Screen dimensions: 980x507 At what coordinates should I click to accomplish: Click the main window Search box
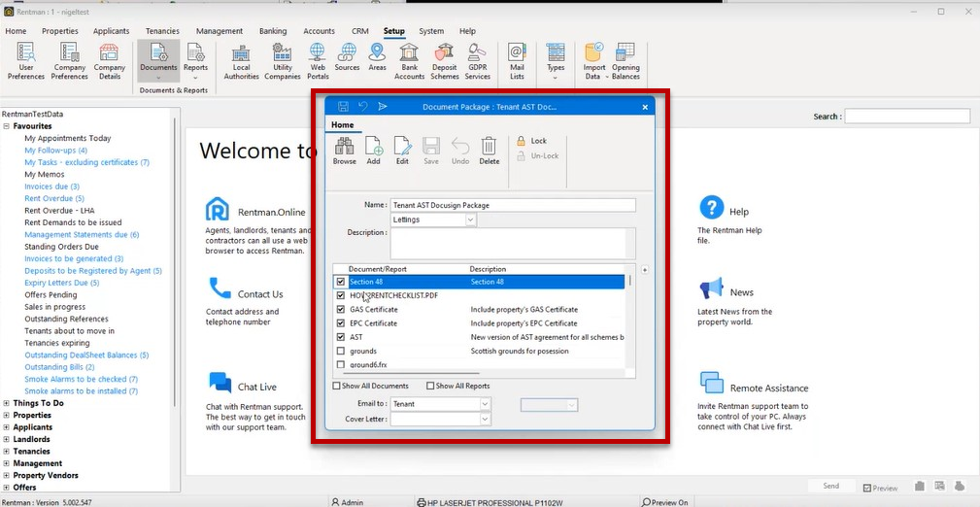[x=907, y=117]
